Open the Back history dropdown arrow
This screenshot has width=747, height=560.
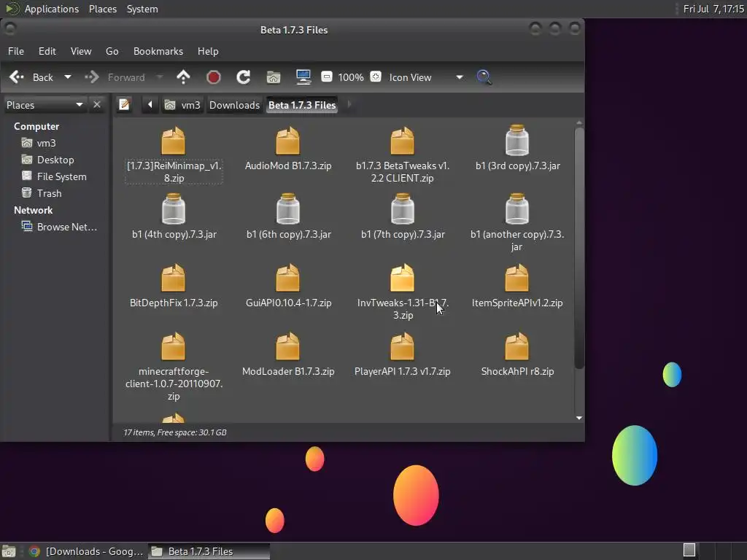68,77
